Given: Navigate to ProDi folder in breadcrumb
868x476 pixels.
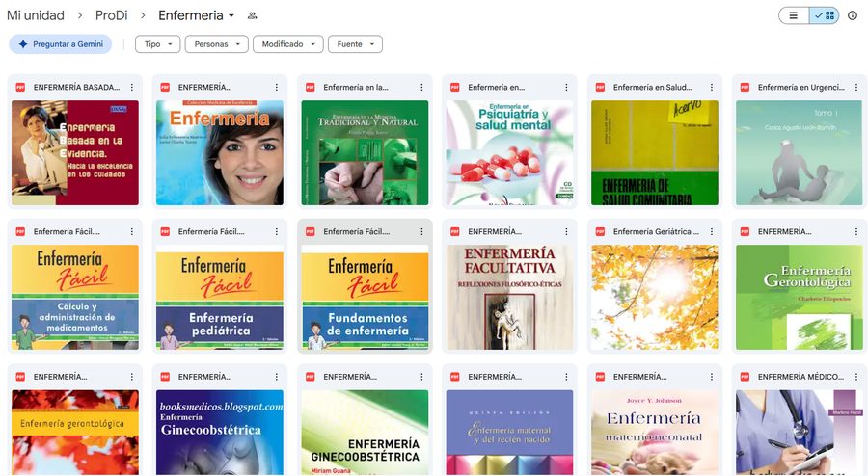Looking at the screenshot, I should [x=111, y=15].
